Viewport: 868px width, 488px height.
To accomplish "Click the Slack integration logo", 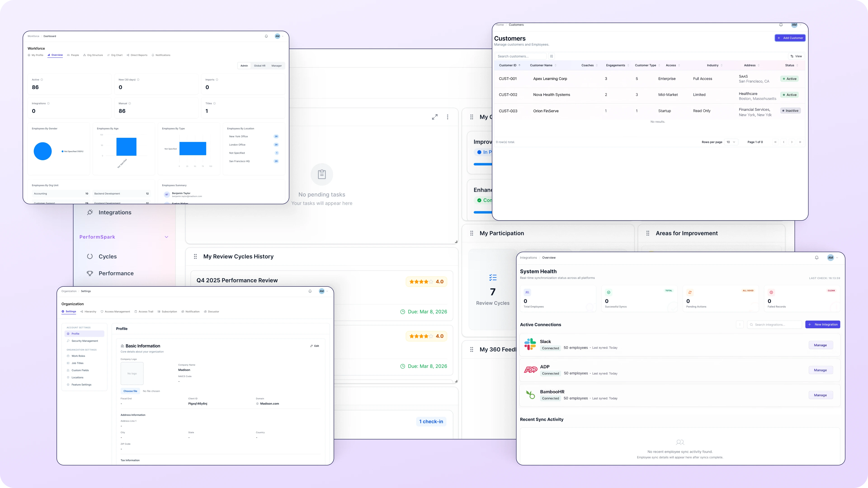I will click(530, 344).
